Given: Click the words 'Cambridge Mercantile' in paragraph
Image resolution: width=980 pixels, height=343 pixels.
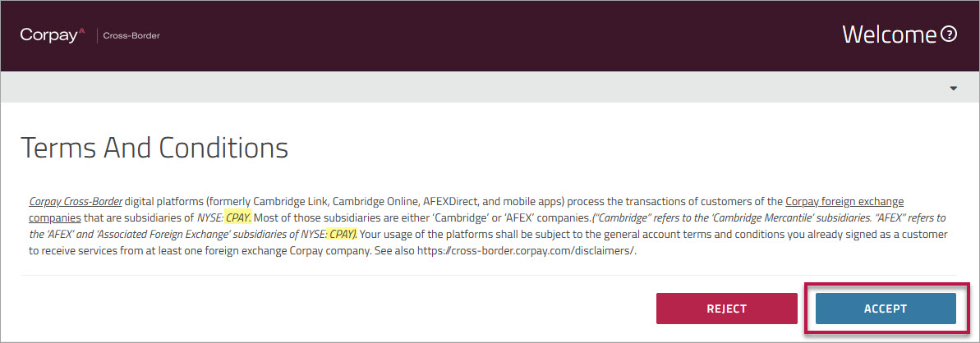Looking at the screenshot, I should (761, 218).
